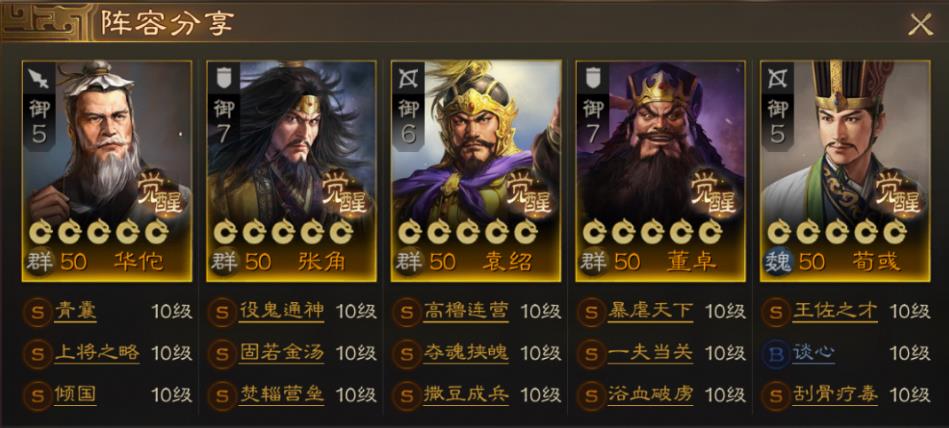Select the 张角 general portrait

point(291,171)
